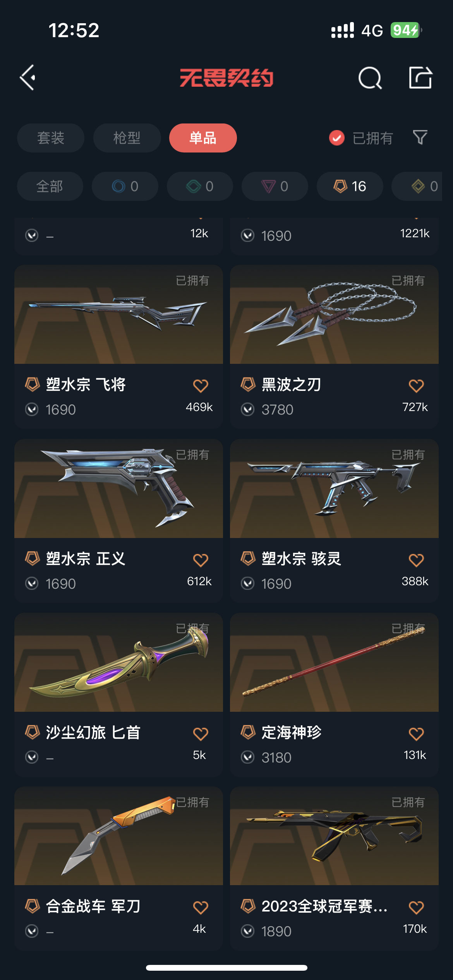
Task: Toggle the 已拥有 owned checkbox
Action: 337,138
